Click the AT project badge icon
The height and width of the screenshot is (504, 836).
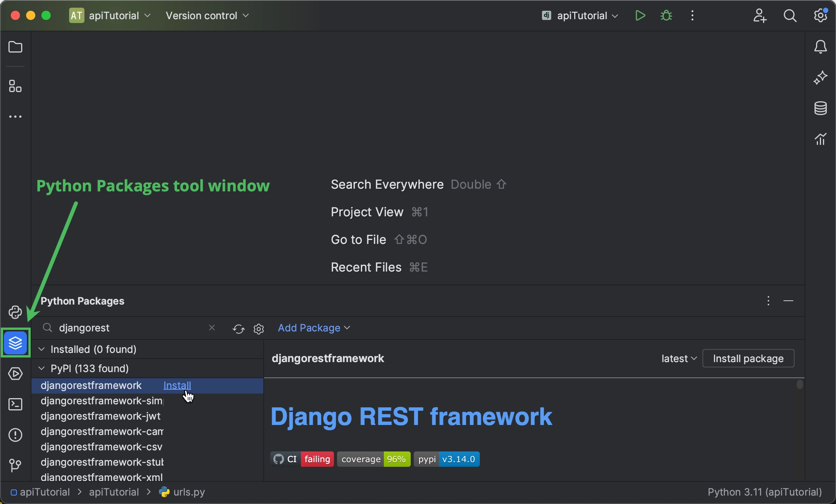pos(76,15)
